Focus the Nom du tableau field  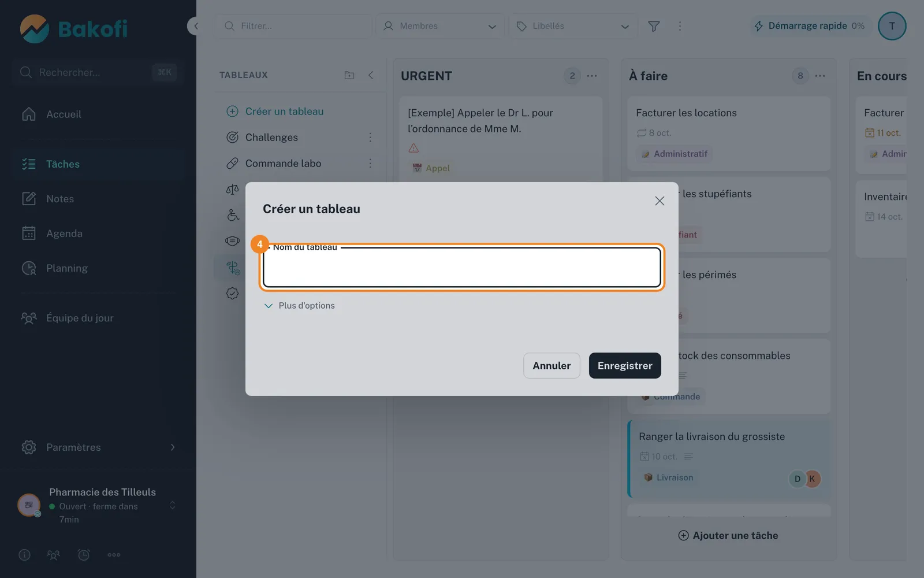(x=462, y=268)
